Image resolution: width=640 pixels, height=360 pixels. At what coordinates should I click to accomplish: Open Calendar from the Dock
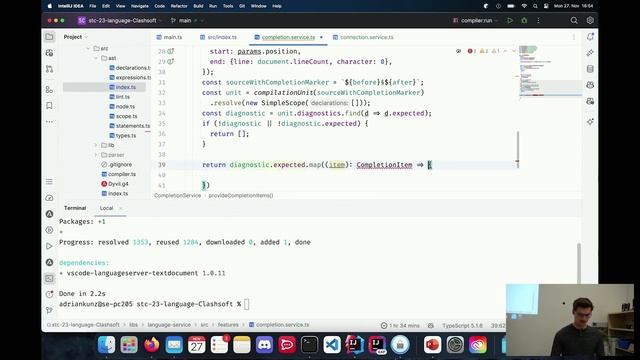[x=197, y=345]
